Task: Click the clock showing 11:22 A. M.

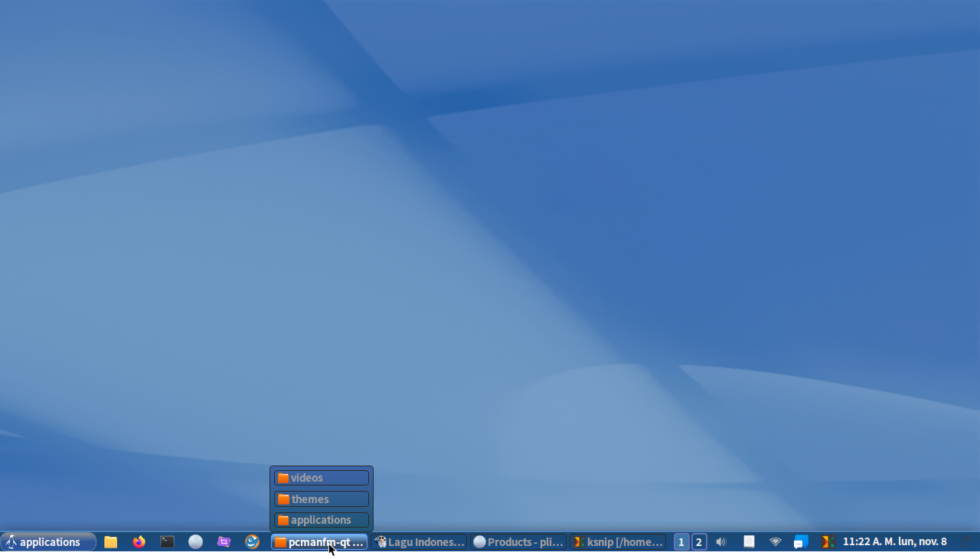Action: click(894, 541)
